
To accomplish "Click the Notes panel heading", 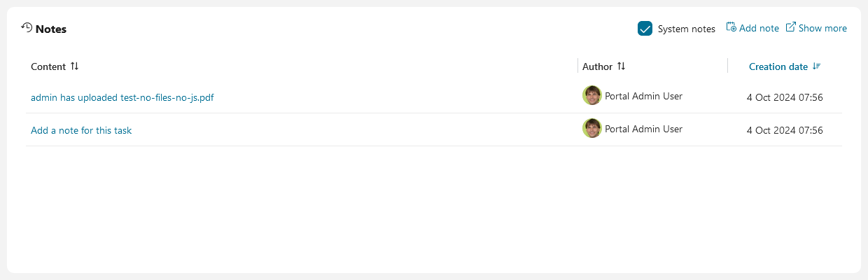I will coord(51,29).
